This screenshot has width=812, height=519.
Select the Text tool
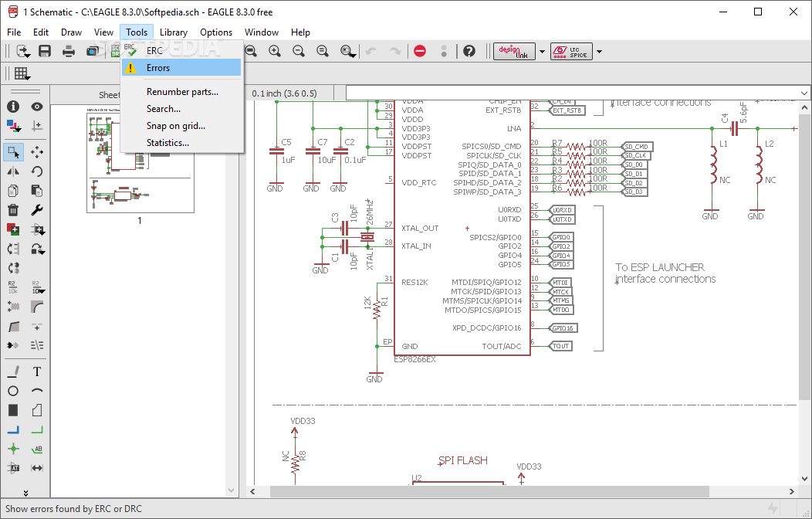(x=37, y=372)
